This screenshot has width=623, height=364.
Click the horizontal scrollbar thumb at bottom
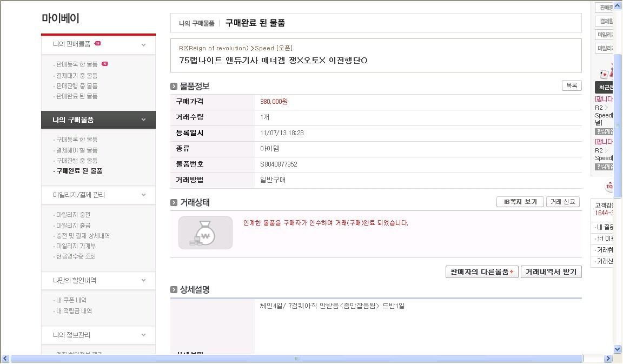click(x=296, y=359)
